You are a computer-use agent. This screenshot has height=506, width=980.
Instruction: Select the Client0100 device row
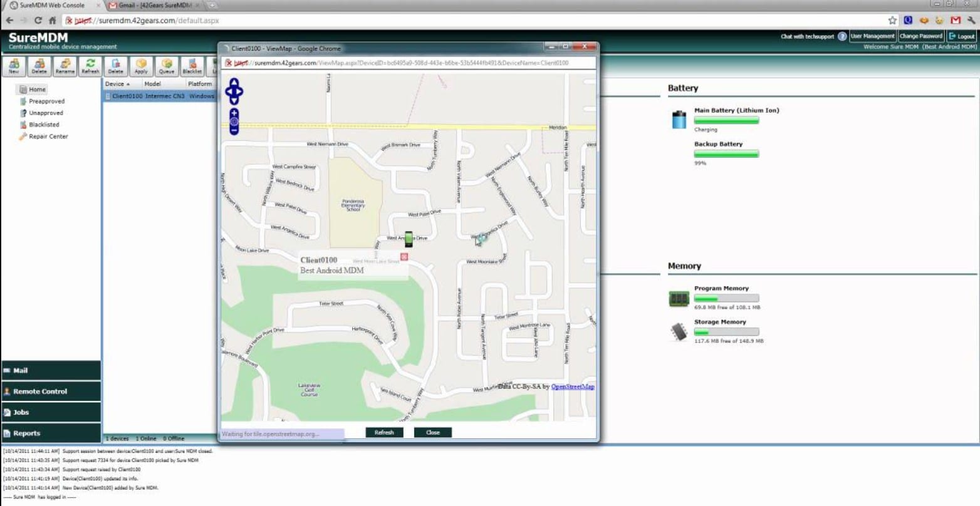coord(160,96)
